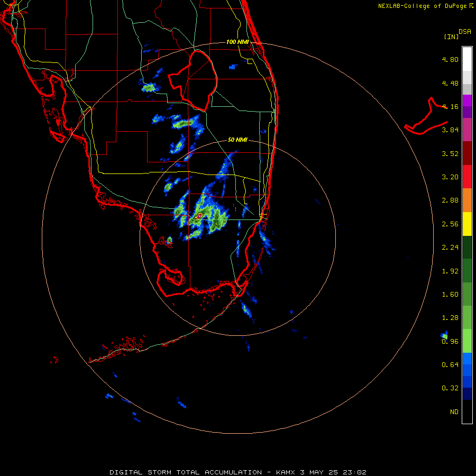Screen dimensions: 476x476
Task: Click the 2.24 legend value
Action: tap(450, 248)
